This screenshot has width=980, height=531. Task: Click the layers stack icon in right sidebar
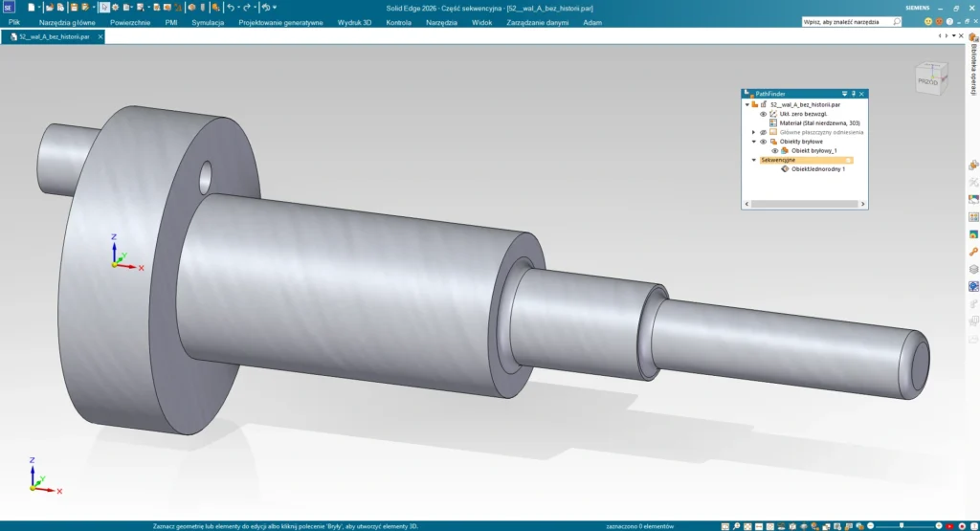coord(973,269)
